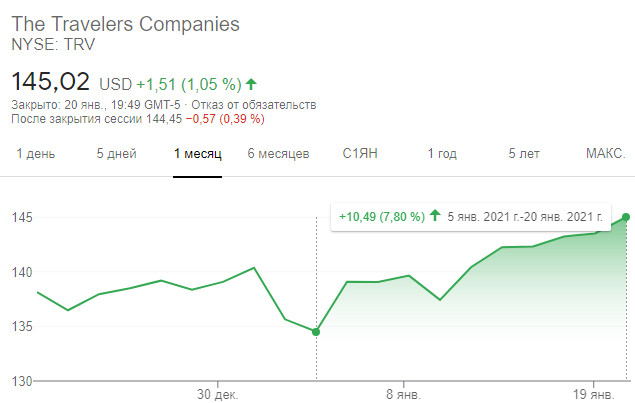Select the МАКС. range tab

605,154
